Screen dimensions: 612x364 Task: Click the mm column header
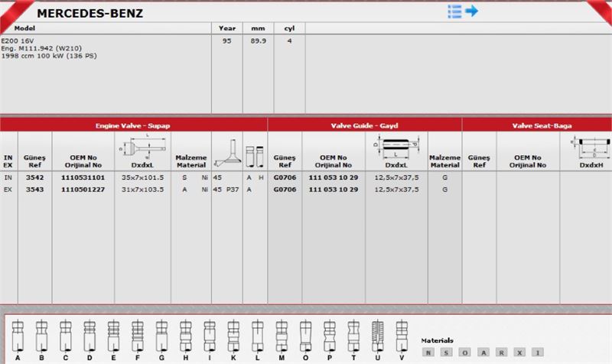tap(258, 28)
